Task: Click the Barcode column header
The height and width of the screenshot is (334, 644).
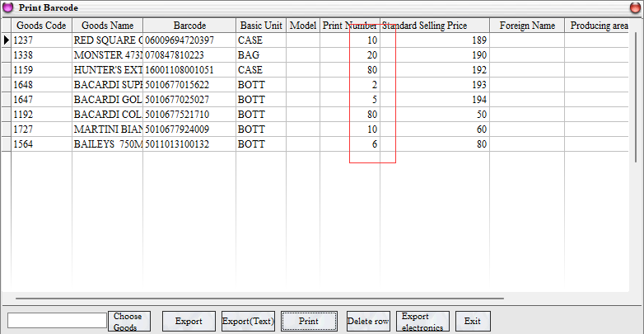Action: 189,26
